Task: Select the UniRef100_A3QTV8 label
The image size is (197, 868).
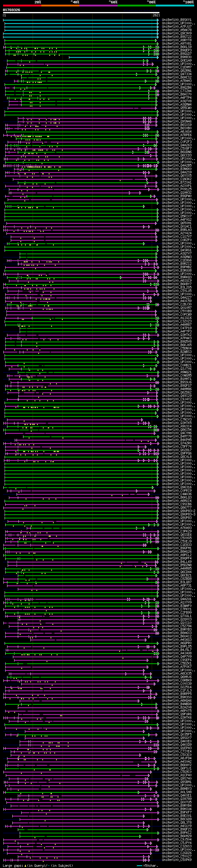Action: (176, 101)
